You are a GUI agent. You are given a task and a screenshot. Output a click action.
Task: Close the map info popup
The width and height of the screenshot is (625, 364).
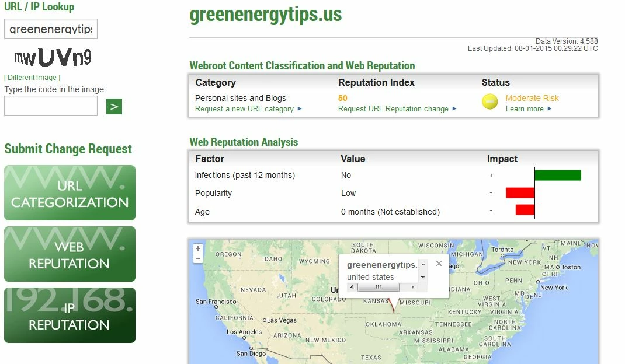pyautogui.click(x=439, y=263)
